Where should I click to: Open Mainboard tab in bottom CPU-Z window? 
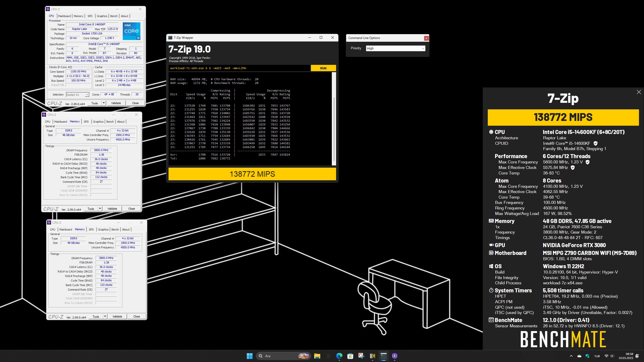(66, 230)
